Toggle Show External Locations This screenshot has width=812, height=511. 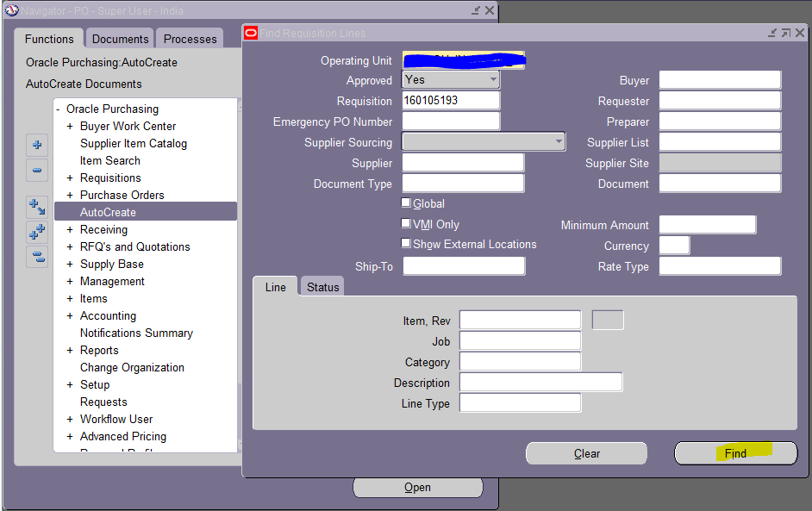click(405, 242)
